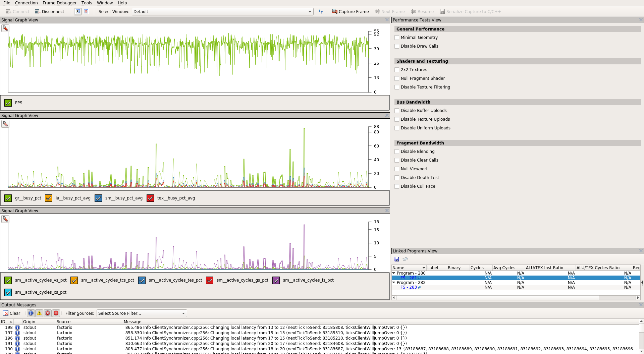Toggle fatal messages red stop icon
The width and height of the screenshot is (644, 354).
(56, 313)
